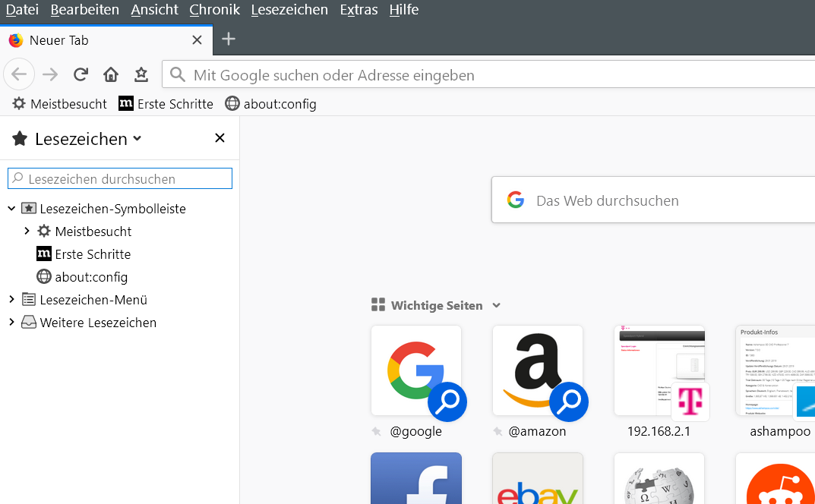
Task: Select about:config in sidebar tree
Action: tap(90, 277)
